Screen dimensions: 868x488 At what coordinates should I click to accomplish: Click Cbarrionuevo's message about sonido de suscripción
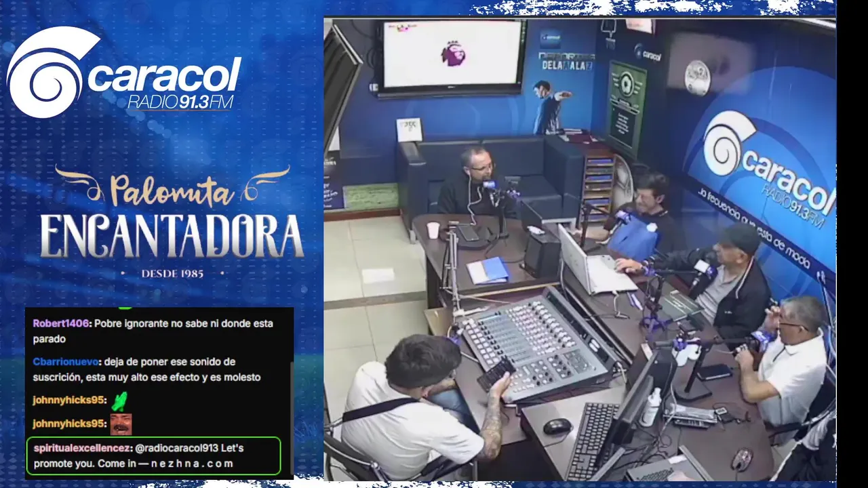(146, 369)
